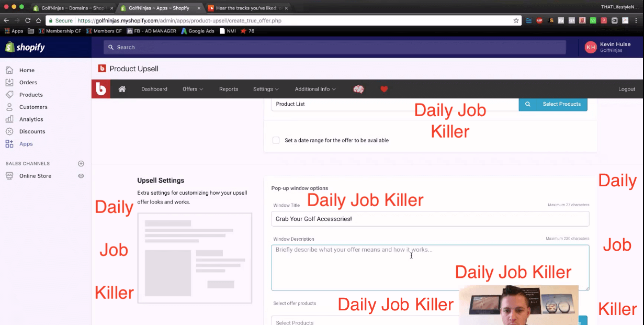This screenshot has width=644, height=325.
Task: Click the Discounts label in sidebar
Action: [x=32, y=131]
